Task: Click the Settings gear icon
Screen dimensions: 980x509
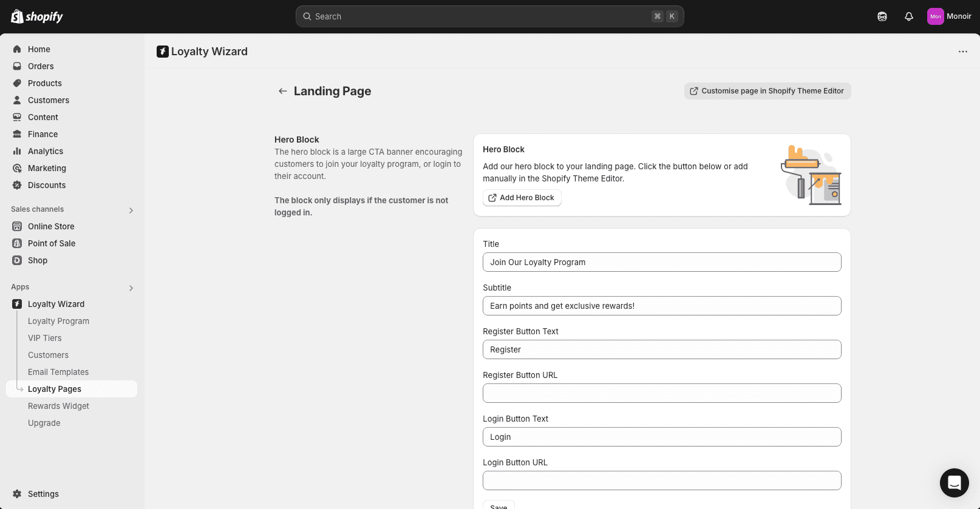Action: [17, 494]
